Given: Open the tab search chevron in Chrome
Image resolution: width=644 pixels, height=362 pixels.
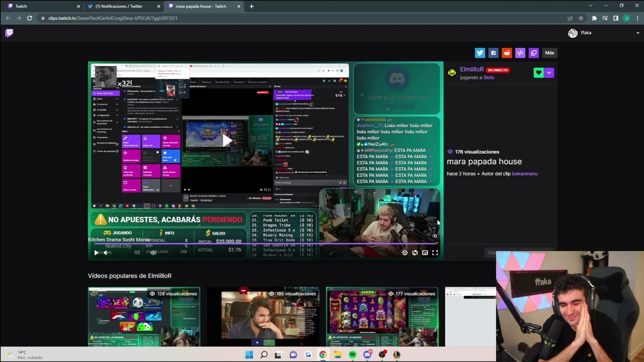Looking at the screenshot, I should point(591,6).
